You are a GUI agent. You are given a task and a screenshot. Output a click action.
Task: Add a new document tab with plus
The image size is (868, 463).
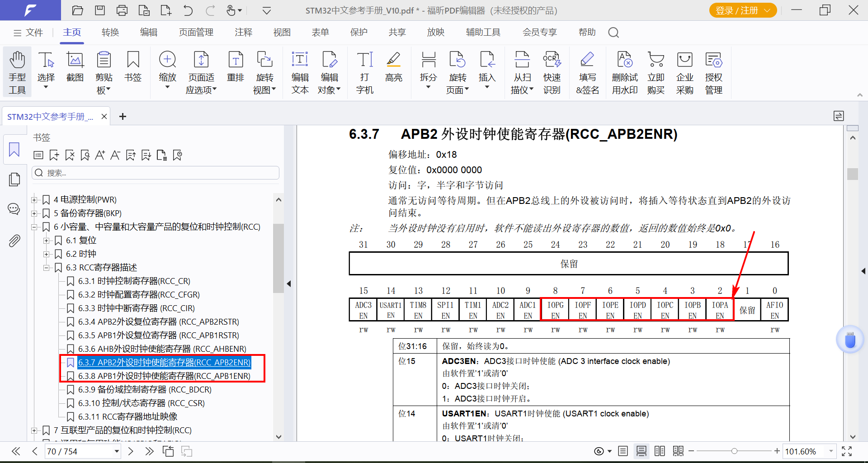[123, 117]
